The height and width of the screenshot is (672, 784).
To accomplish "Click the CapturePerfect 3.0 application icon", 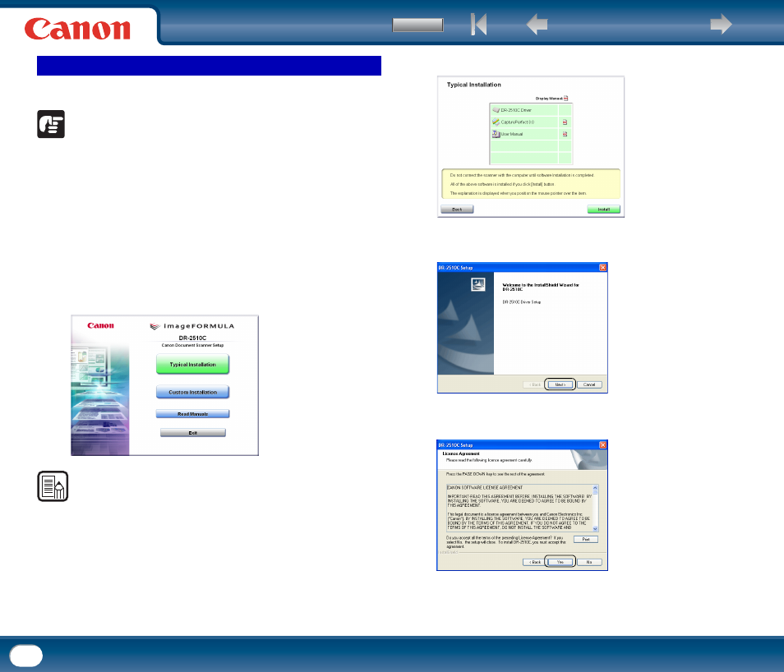I will click(496, 122).
